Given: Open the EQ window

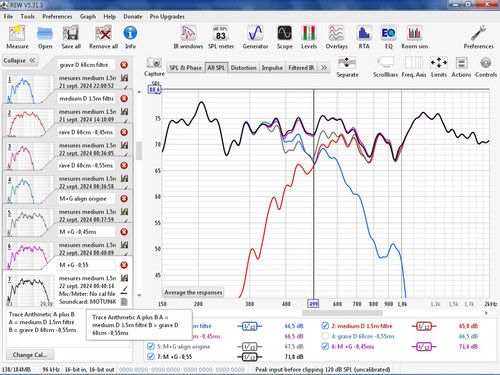Looking at the screenshot, I should pyautogui.click(x=389, y=37).
